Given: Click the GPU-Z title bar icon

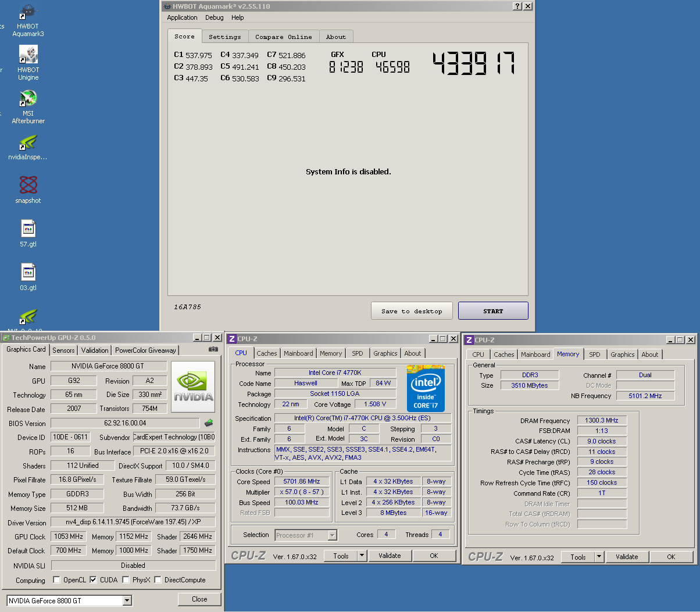Looking at the screenshot, I should [x=6, y=338].
